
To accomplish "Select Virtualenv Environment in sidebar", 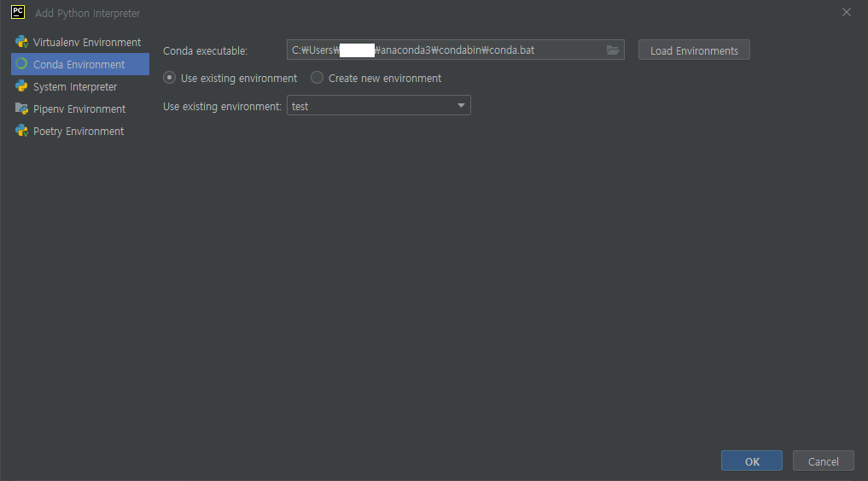I will (79, 42).
